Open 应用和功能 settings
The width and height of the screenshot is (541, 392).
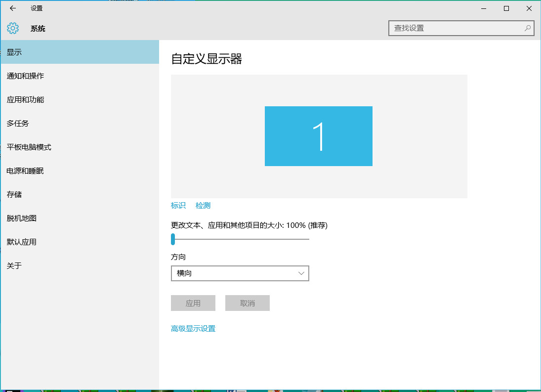click(80, 100)
